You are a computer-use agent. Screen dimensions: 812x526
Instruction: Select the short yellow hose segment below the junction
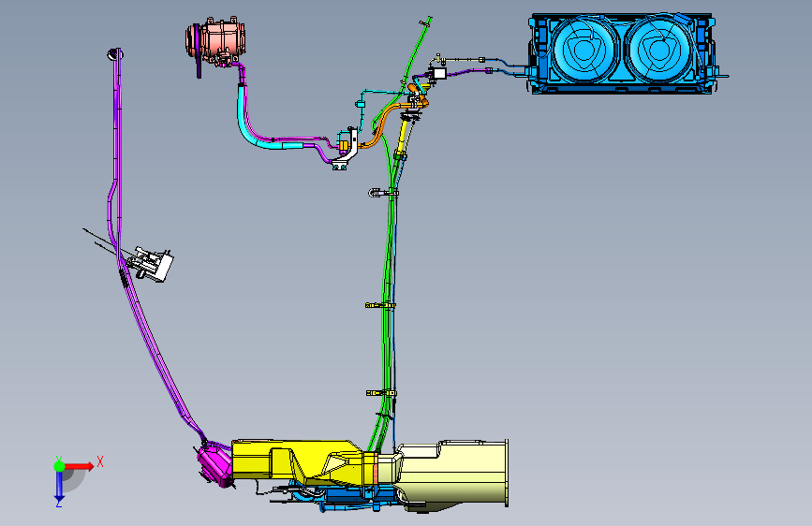coord(402,138)
